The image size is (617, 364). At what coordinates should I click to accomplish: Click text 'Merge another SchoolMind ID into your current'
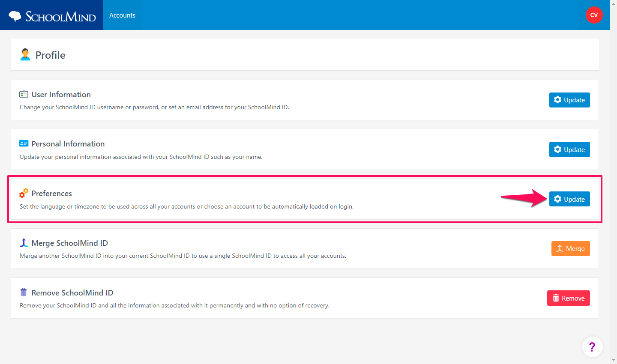(x=84, y=256)
